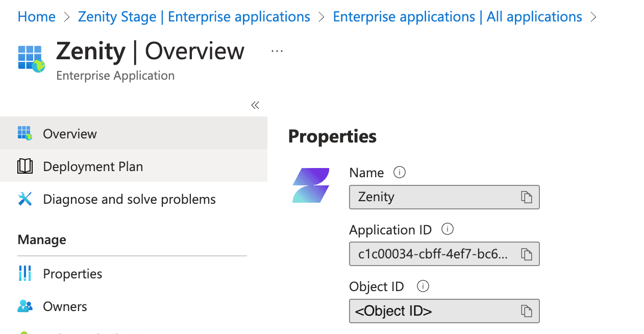The height and width of the screenshot is (334, 644).
Task: Select Overview in the side menu
Action: pos(134,133)
